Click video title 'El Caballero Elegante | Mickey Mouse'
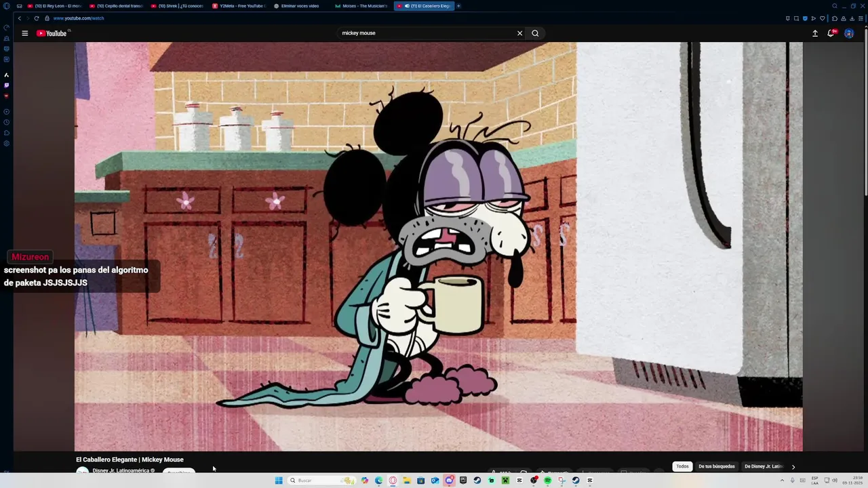 pyautogui.click(x=130, y=460)
